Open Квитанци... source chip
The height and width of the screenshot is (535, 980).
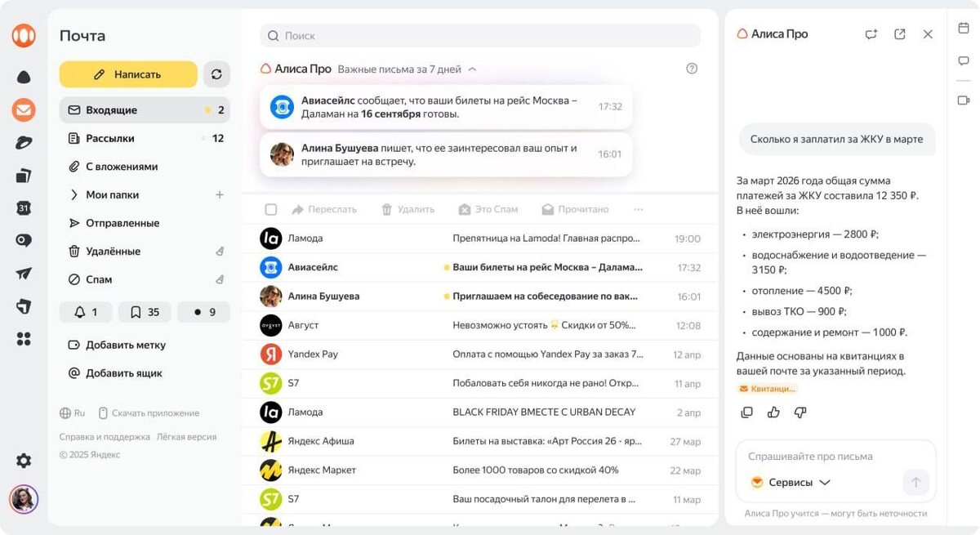tap(767, 389)
